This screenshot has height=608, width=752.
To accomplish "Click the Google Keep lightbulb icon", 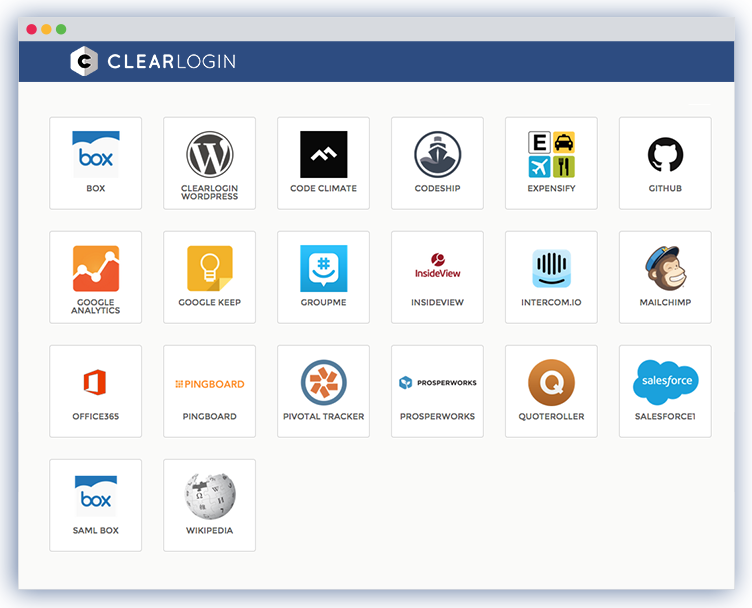I will (210, 268).
